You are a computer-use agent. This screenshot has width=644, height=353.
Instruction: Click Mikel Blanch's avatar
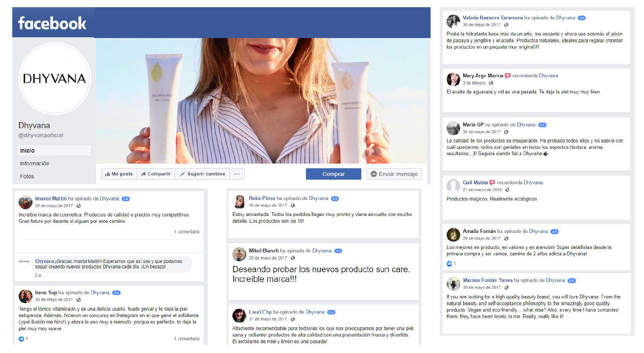point(239,254)
